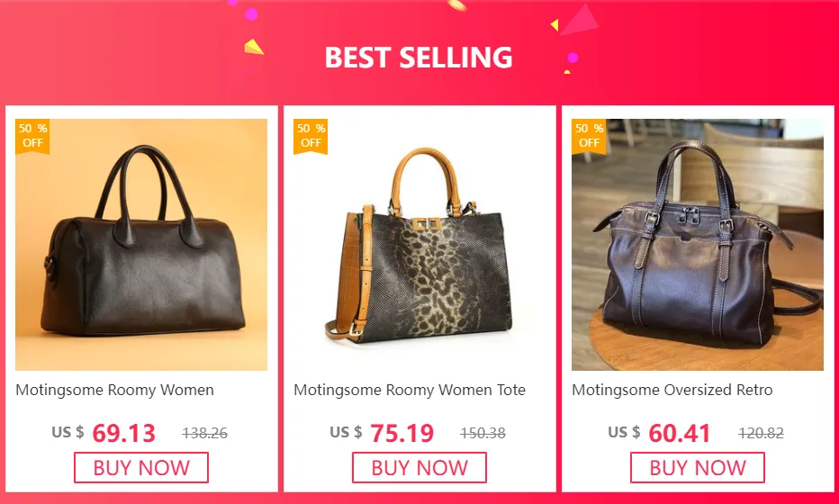Viewport: 839px width, 504px height.
Task: Click the 50% OFF badge on black bag
Action: click(32, 136)
